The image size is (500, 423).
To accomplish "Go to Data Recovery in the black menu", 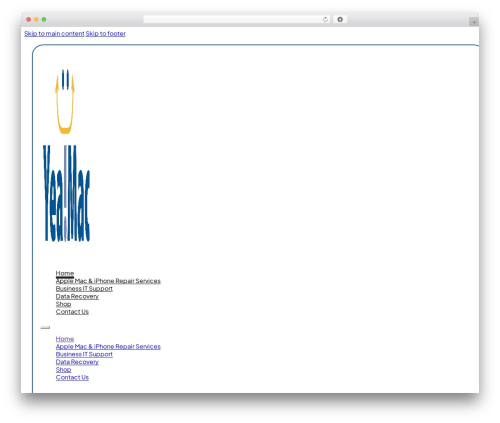I will [x=77, y=296].
